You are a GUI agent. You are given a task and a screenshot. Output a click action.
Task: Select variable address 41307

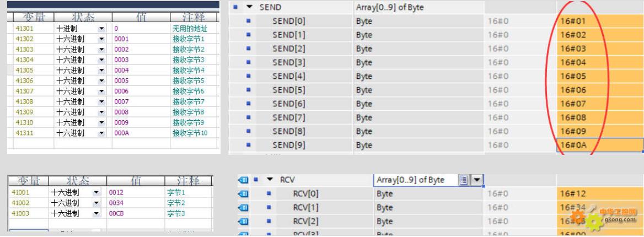click(25, 91)
